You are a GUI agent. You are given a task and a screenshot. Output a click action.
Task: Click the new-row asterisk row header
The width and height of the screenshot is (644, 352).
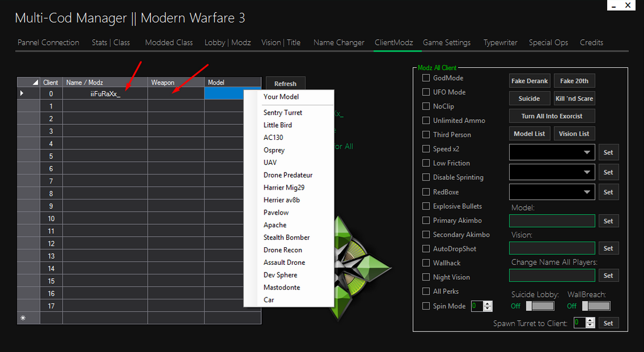(x=23, y=318)
